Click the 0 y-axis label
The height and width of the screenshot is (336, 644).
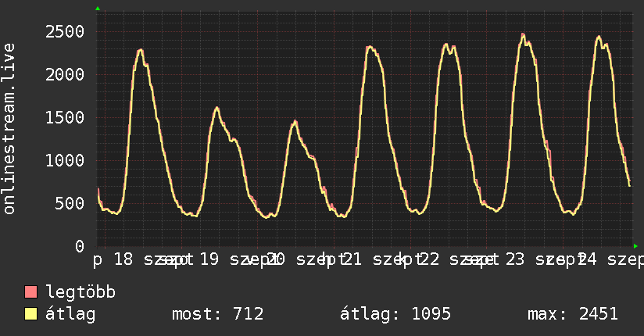(x=80, y=246)
